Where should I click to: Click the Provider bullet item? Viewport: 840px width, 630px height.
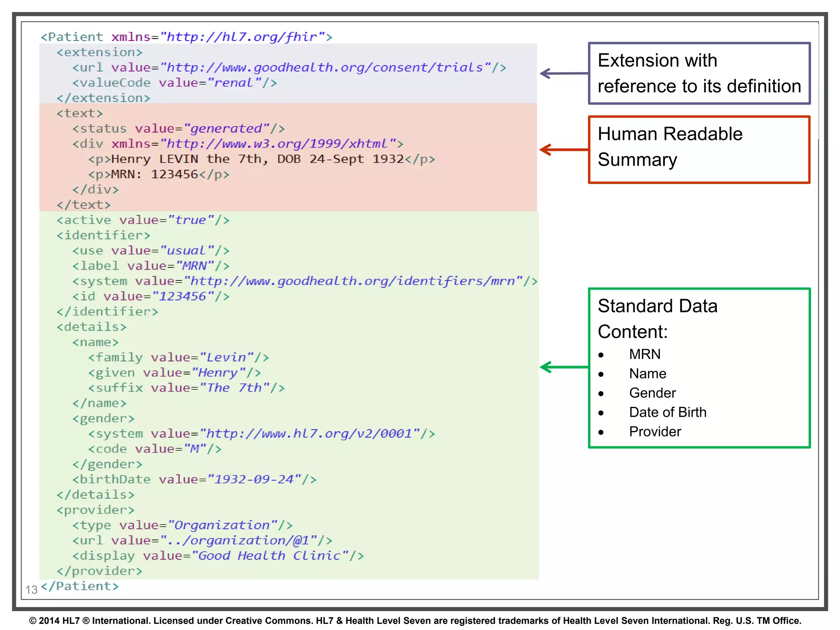(655, 431)
